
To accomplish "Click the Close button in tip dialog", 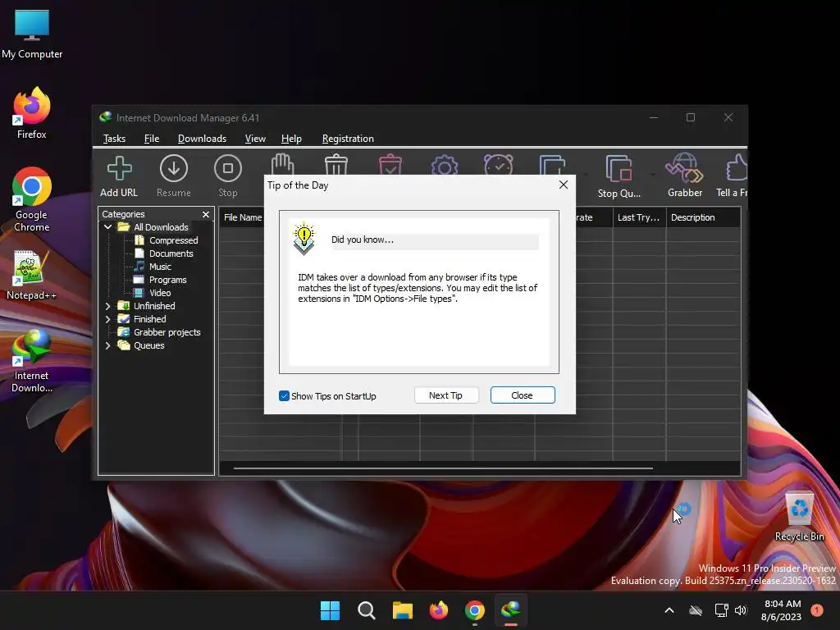I will pyautogui.click(x=523, y=395).
